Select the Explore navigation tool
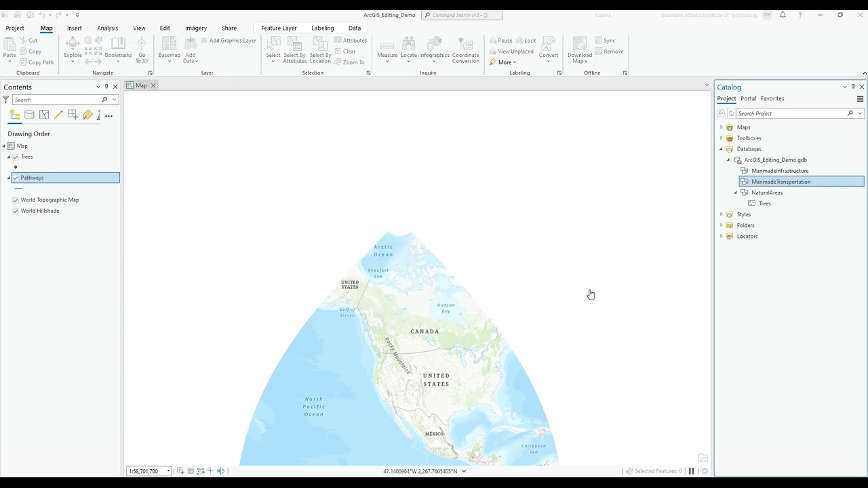The image size is (868, 488). click(x=73, y=49)
